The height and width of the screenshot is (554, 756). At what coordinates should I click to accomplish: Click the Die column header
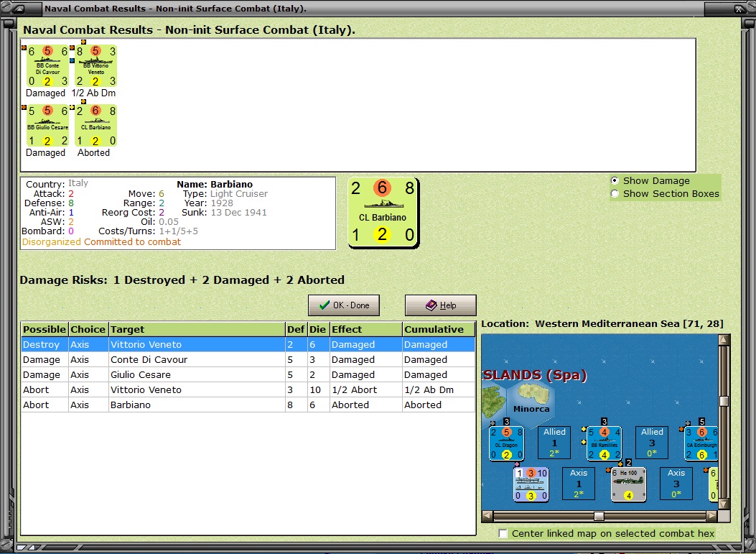point(318,330)
